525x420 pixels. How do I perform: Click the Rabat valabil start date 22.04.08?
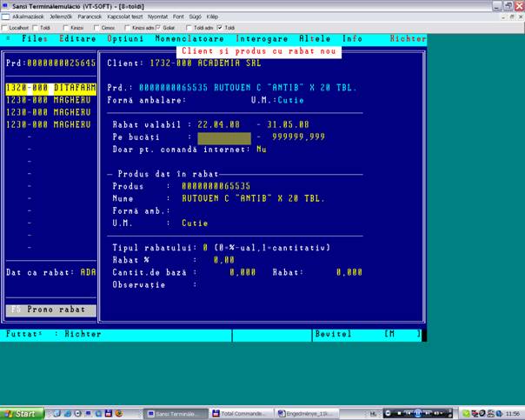tap(219, 125)
